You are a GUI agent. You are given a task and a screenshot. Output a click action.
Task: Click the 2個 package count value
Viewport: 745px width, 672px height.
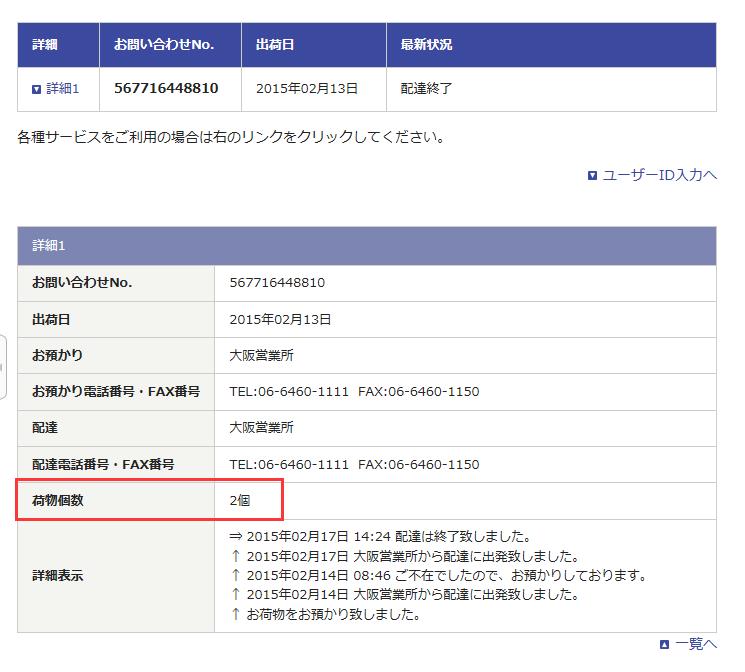point(240,500)
